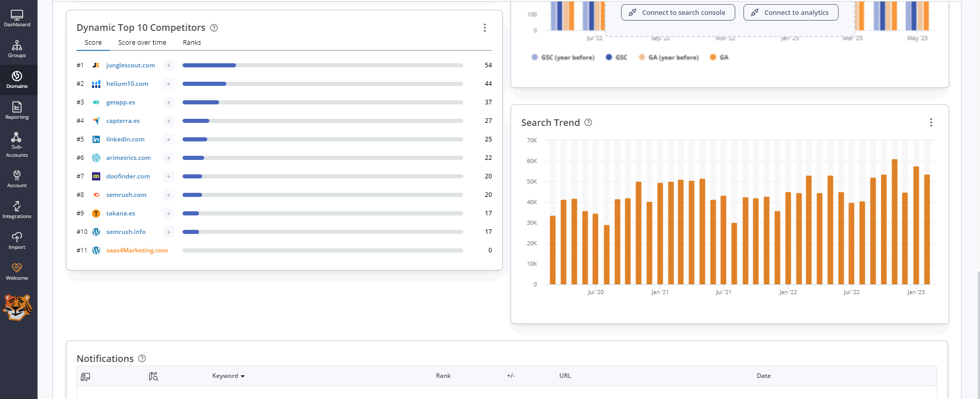The height and width of the screenshot is (399, 980).
Task: Toggle GSC legend series
Action: [x=616, y=58]
